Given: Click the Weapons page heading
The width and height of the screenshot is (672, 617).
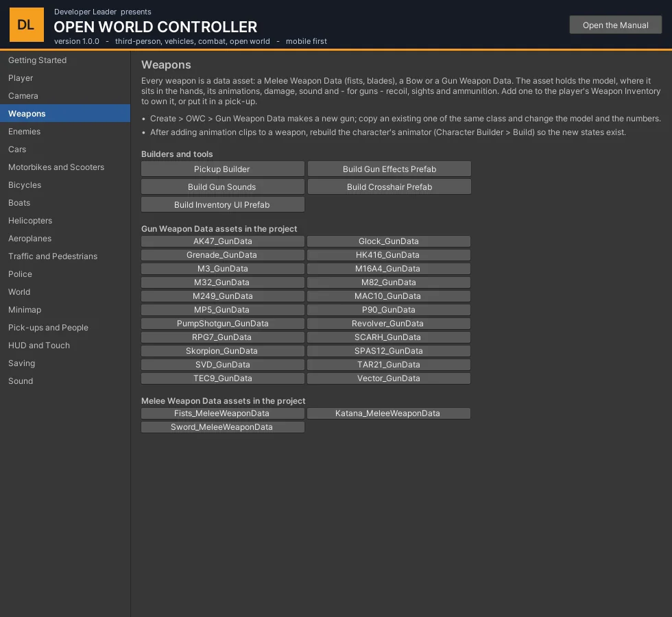Looking at the screenshot, I should click(166, 64).
